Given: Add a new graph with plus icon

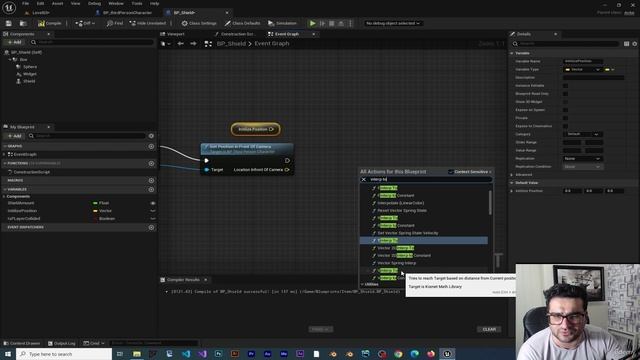Looking at the screenshot, I should 151,146.
